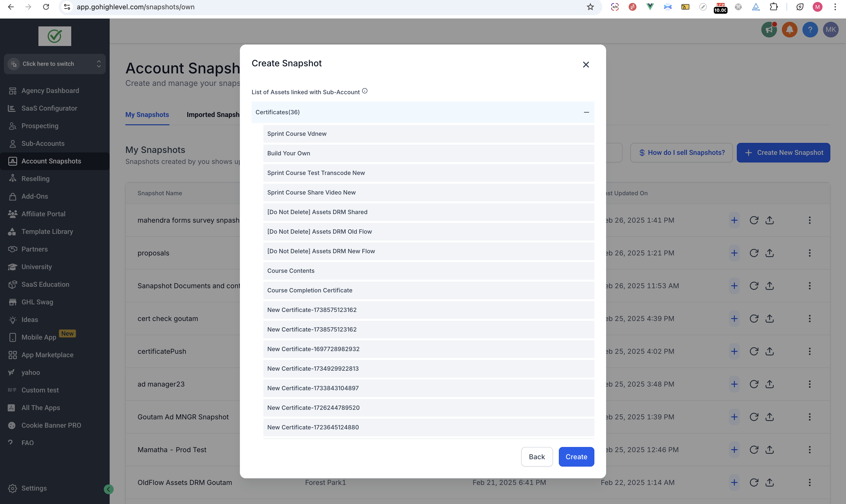Open the announcements megaphone icon
The height and width of the screenshot is (504, 846).
coord(769,30)
